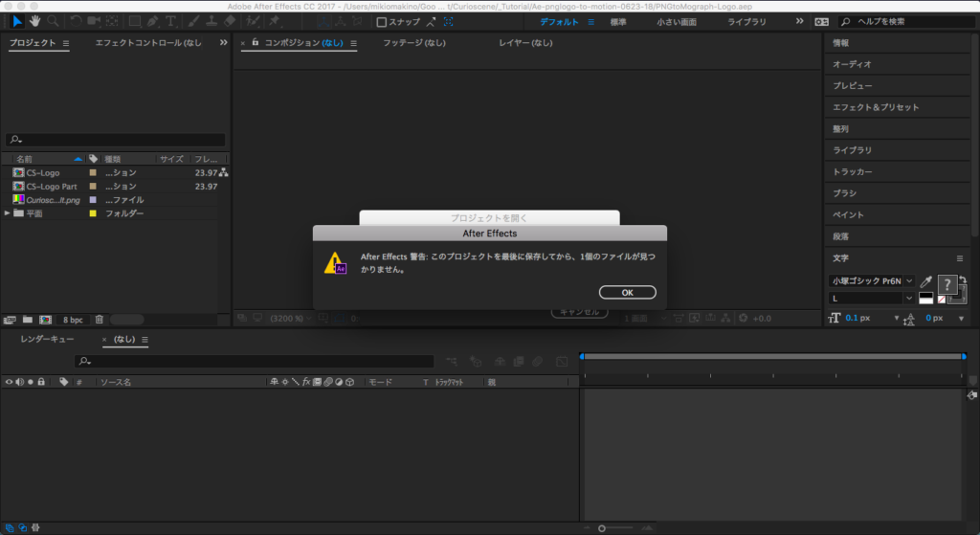Expand hidden workspaces with the double chevron

799,21
